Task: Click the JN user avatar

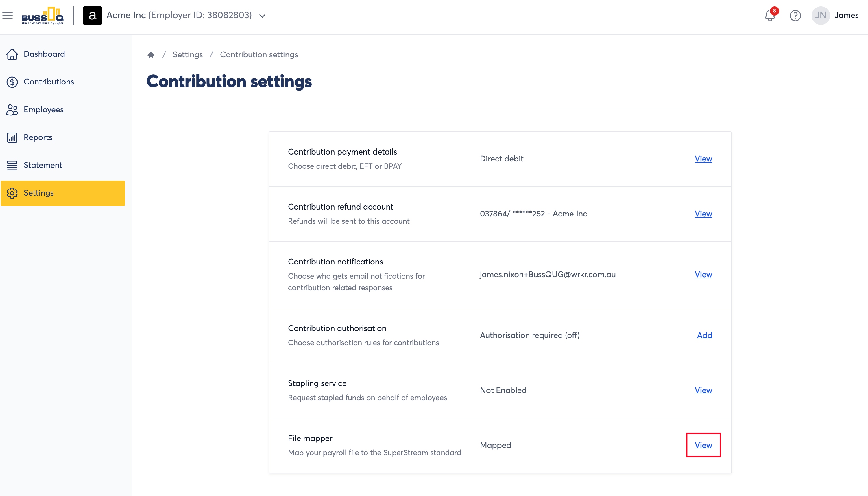Action: [820, 16]
